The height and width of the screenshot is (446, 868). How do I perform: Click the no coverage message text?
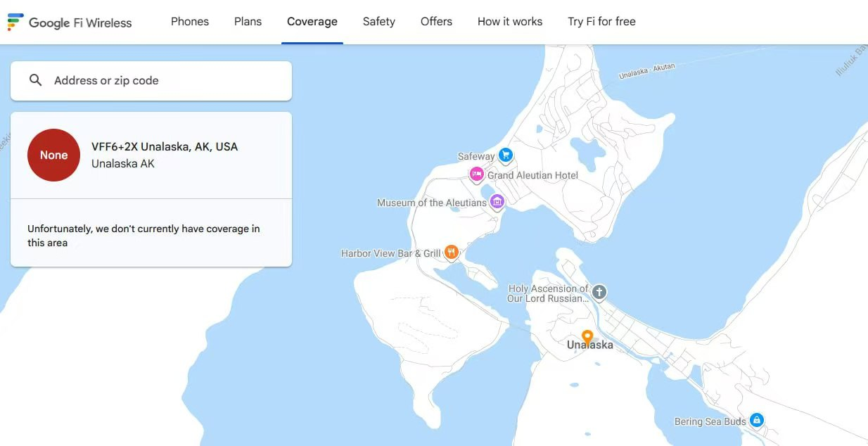point(143,236)
